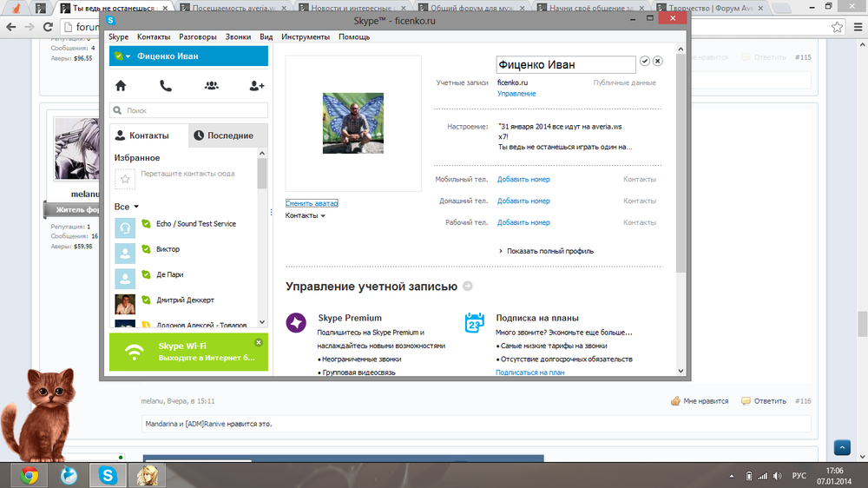Expand Показать полный профиль

(x=547, y=251)
